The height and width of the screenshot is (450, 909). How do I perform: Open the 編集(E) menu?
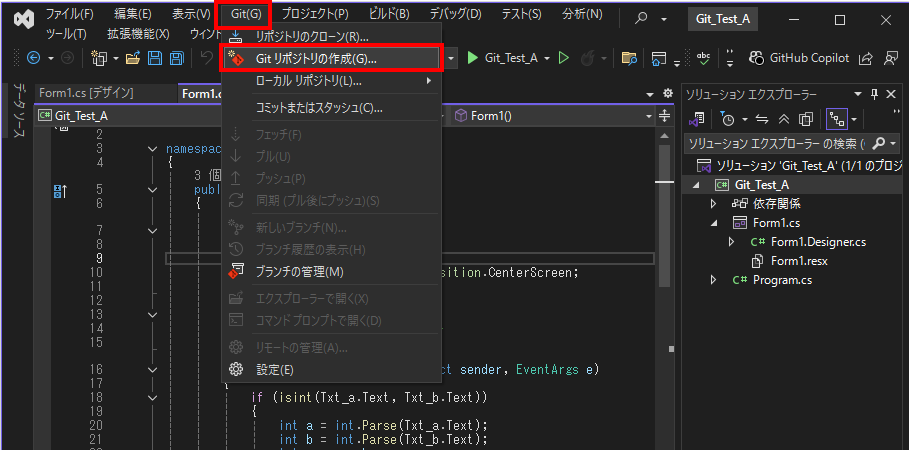tap(133, 14)
